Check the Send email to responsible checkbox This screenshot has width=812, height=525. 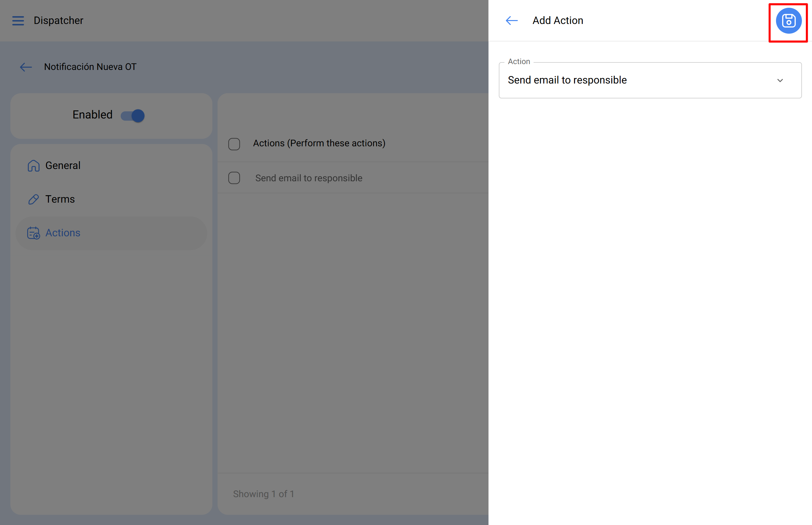click(234, 178)
